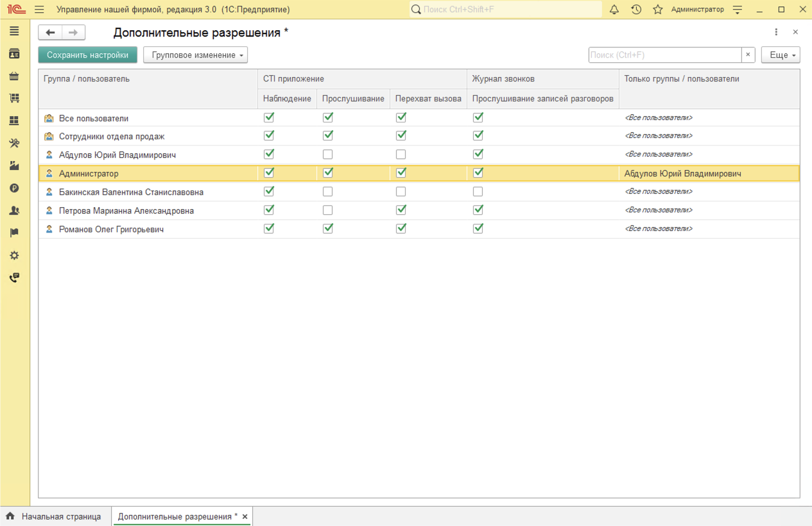Open favorites star icon
The width and height of the screenshot is (812, 526).
point(657,10)
